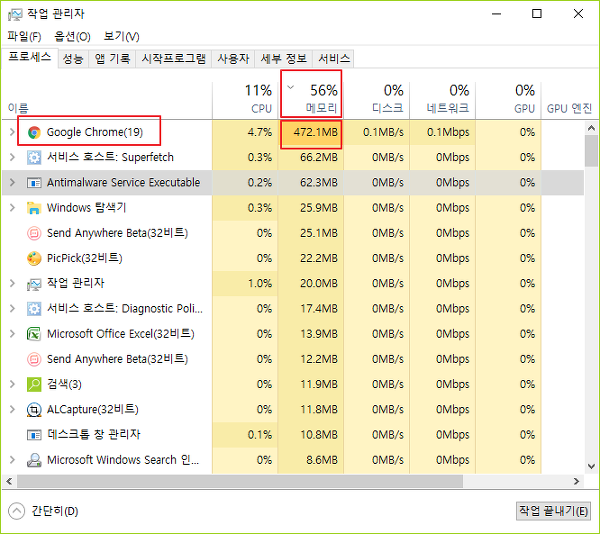Image resolution: width=600 pixels, height=534 pixels.
Task: Expand the 서비스 호스트: Superfetch row
Action: 12,157
